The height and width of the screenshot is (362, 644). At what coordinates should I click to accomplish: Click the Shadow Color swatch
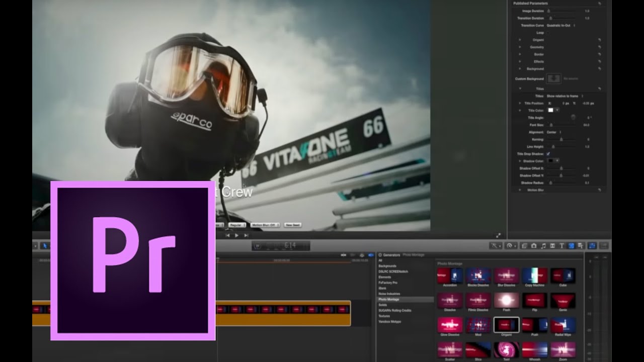551,161
